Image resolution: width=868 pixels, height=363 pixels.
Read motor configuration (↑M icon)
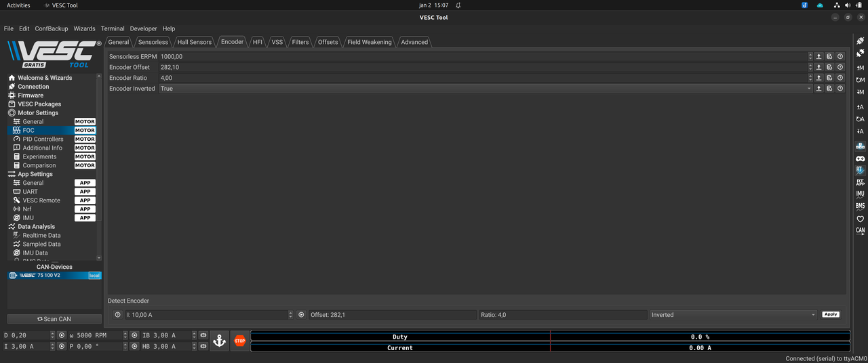click(860, 68)
